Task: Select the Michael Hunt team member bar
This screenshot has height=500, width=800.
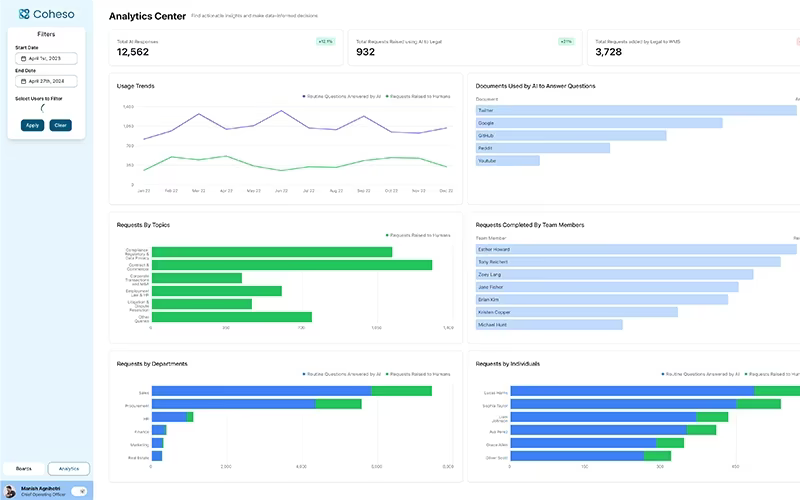Action: pos(549,324)
